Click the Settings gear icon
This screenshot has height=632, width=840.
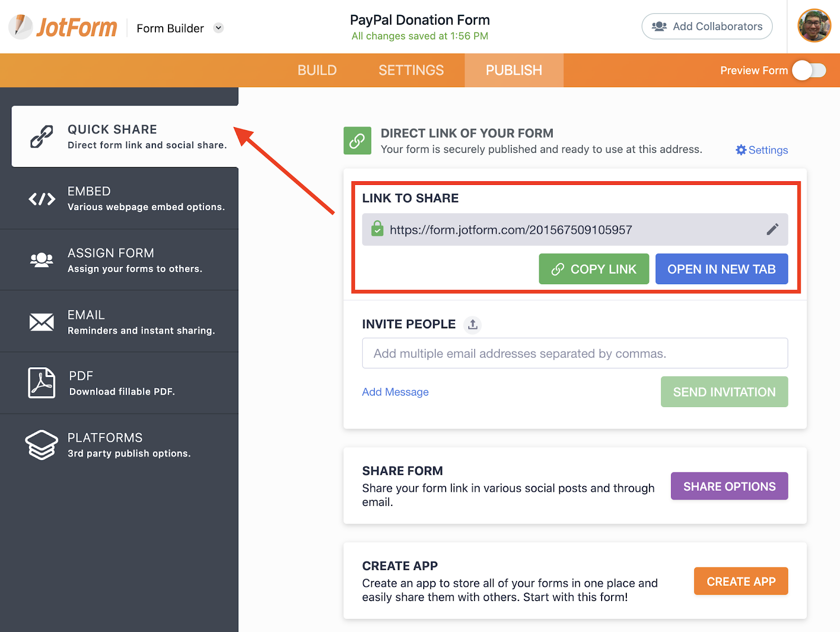(x=741, y=150)
